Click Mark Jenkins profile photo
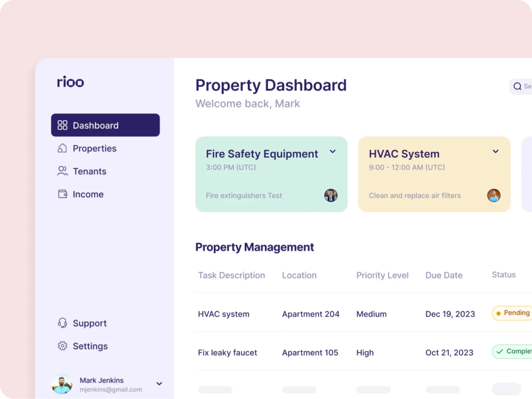Viewport: 532px width, 399px height. tap(62, 384)
